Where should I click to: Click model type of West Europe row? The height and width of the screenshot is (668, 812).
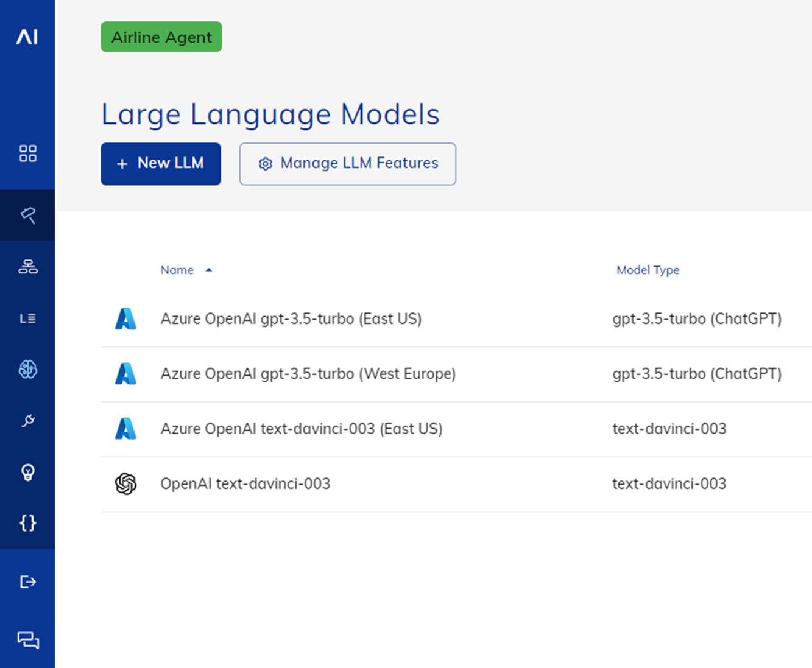[x=697, y=373]
